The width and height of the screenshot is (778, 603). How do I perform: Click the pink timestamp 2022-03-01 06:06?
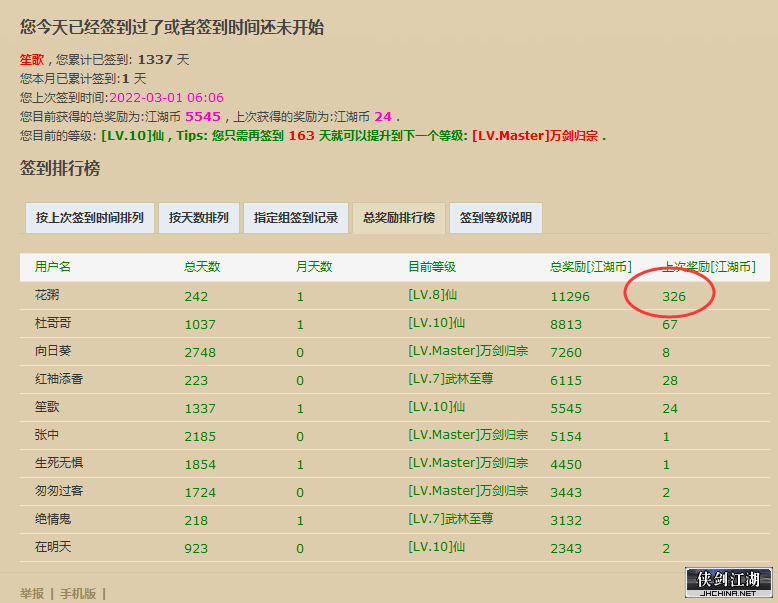(x=166, y=97)
